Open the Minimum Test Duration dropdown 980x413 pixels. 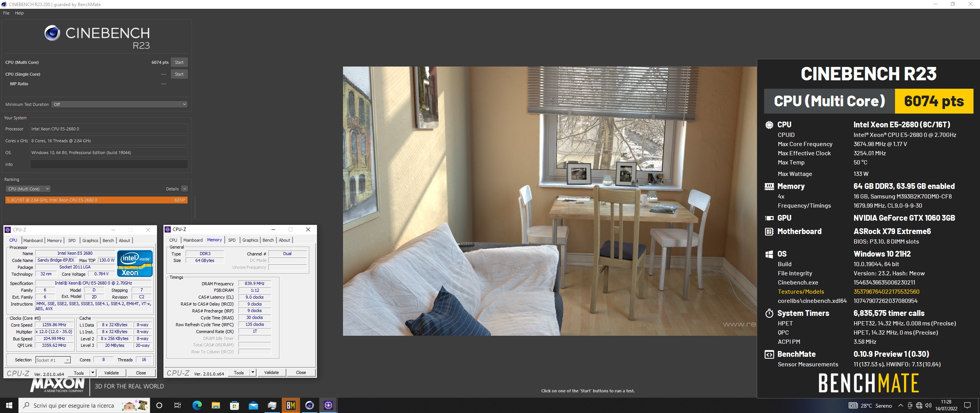tap(119, 104)
